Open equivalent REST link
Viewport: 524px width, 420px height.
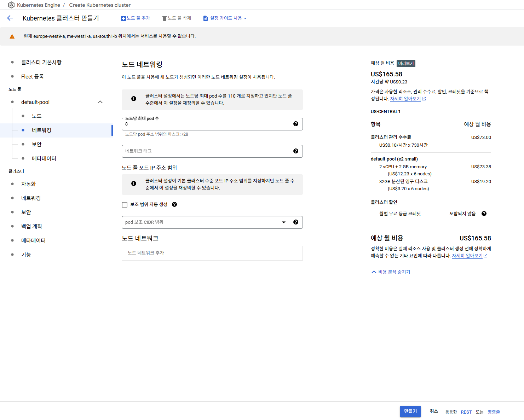466,412
